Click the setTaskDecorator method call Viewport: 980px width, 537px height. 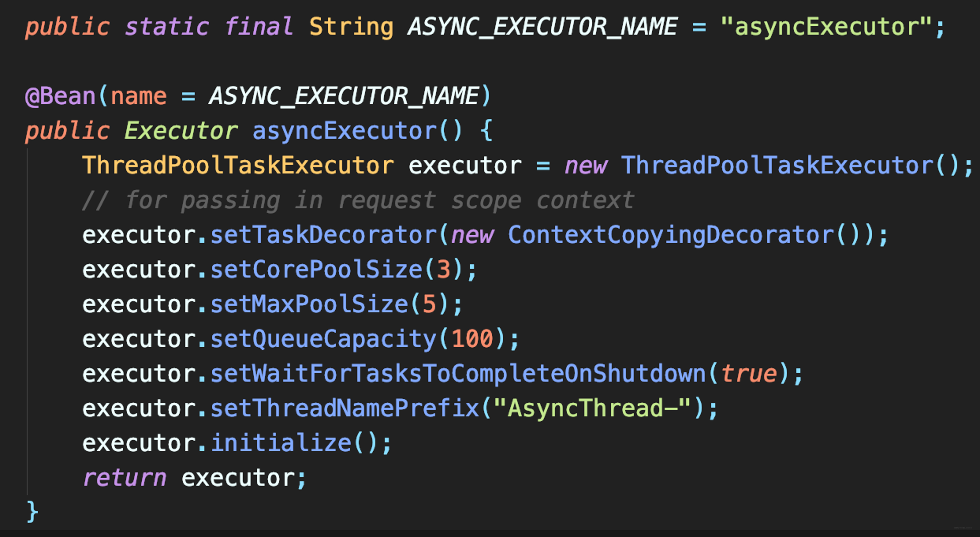pyautogui.click(x=324, y=235)
